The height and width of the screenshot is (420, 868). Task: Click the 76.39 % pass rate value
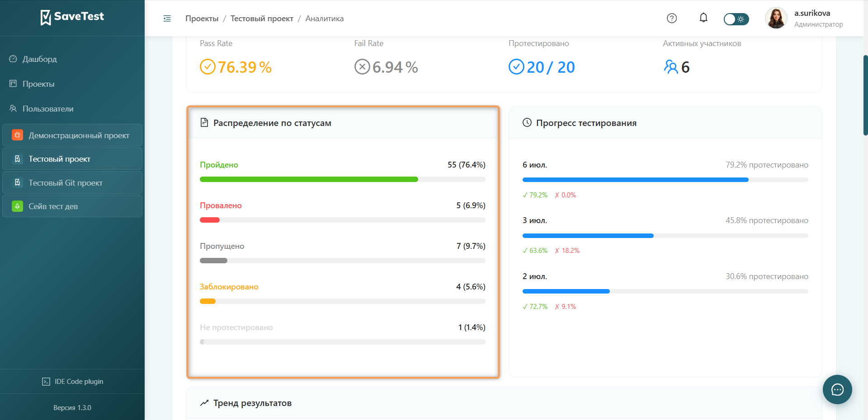245,67
